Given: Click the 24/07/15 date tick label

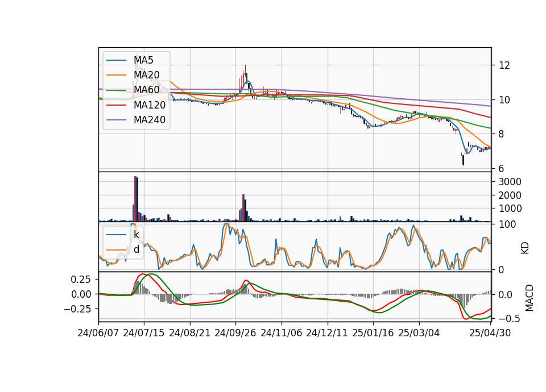Looking at the screenshot, I should tap(144, 333).
